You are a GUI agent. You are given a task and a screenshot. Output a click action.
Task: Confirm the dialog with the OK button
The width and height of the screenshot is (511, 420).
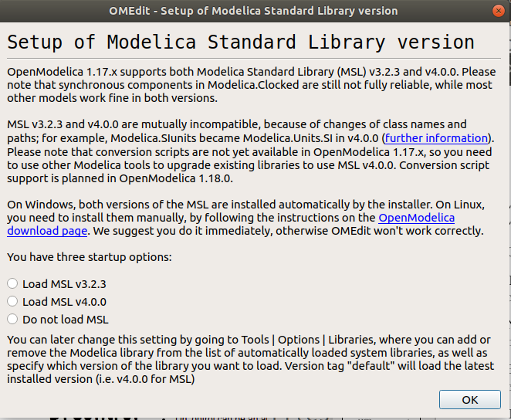pos(469,399)
